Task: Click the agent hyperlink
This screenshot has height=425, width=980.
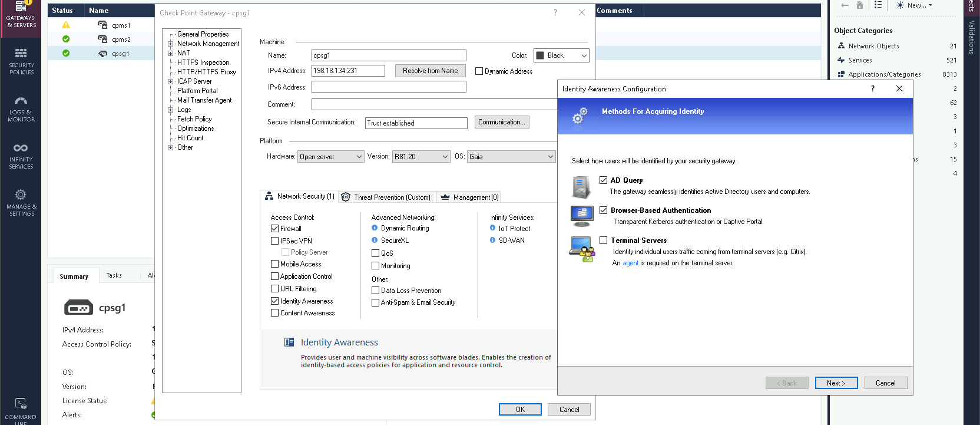Action: pyautogui.click(x=630, y=263)
